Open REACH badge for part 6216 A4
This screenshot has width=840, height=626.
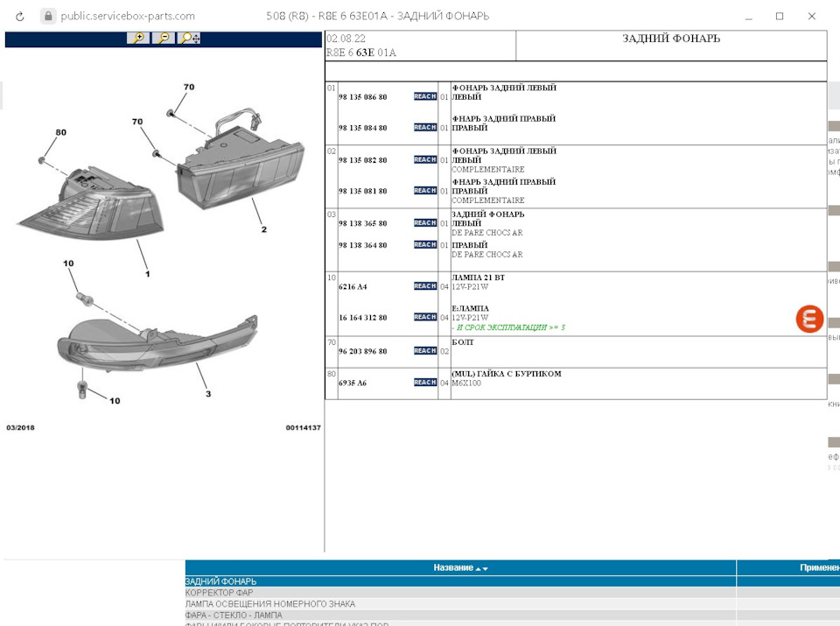pyautogui.click(x=424, y=286)
